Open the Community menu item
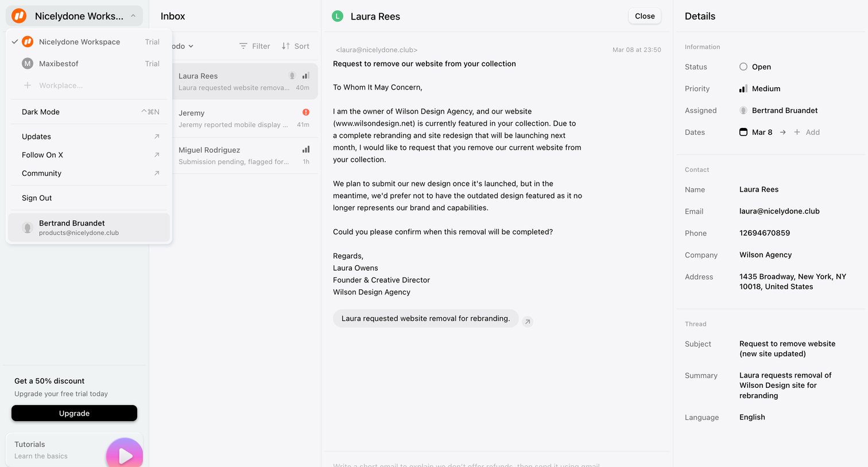 pos(89,173)
